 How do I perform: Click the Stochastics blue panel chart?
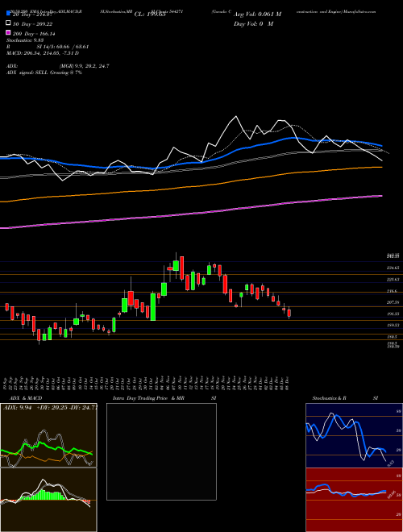(354, 435)
